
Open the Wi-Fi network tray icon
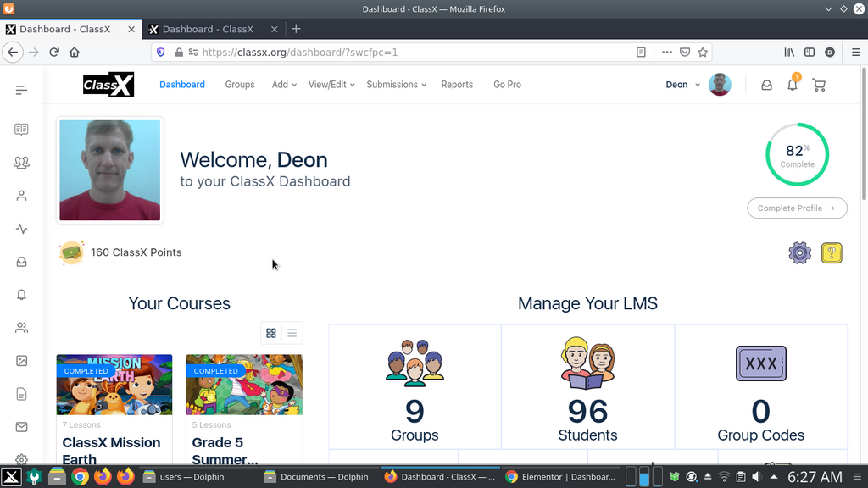[x=724, y=476]
